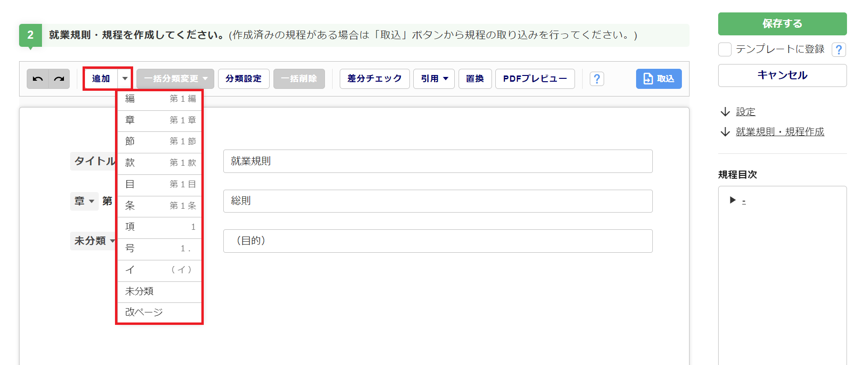The image size is (868, 365).
Task: Open the 就業規則・規程作成 link
Action: click(780, 132)
